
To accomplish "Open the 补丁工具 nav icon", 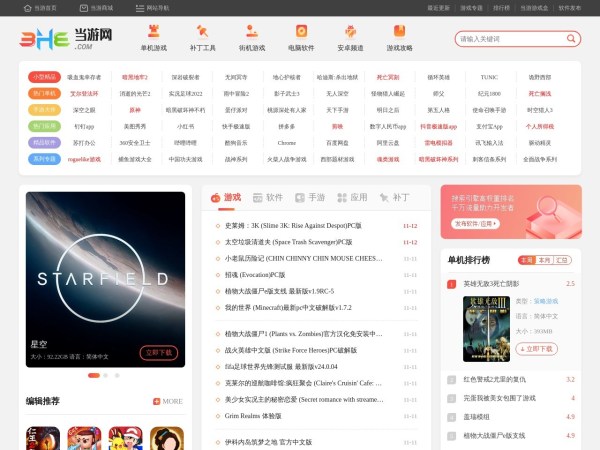I will coord(203,31).
